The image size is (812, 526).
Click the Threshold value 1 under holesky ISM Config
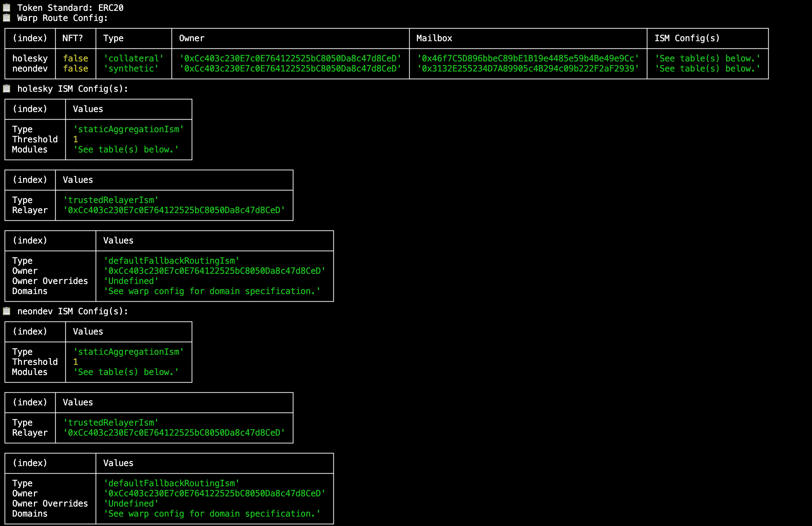(x=75, y=139)
